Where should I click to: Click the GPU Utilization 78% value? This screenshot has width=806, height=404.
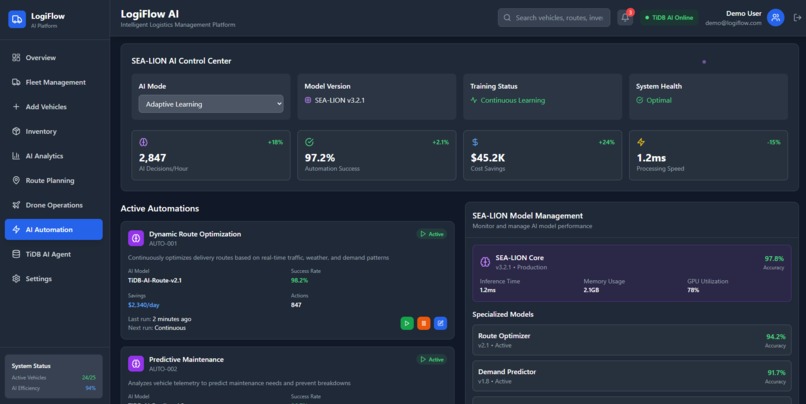tap(693, 290)
